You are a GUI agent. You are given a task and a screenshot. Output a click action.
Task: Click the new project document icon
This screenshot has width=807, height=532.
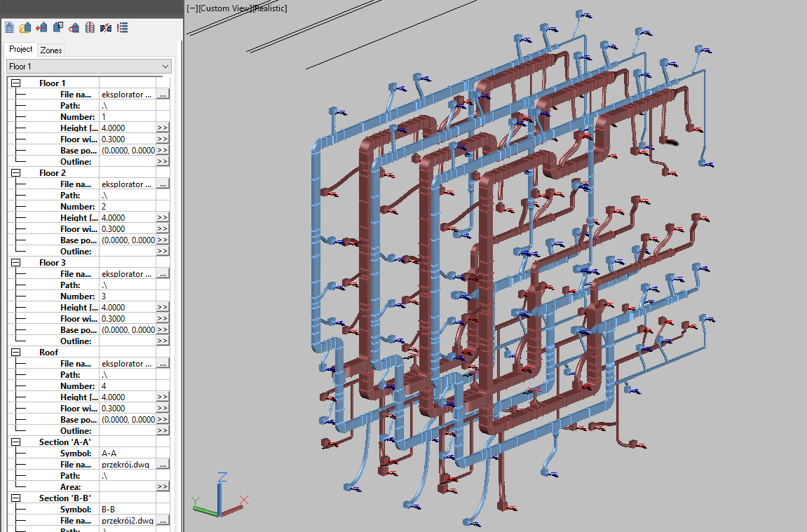(x=10, y=28)
